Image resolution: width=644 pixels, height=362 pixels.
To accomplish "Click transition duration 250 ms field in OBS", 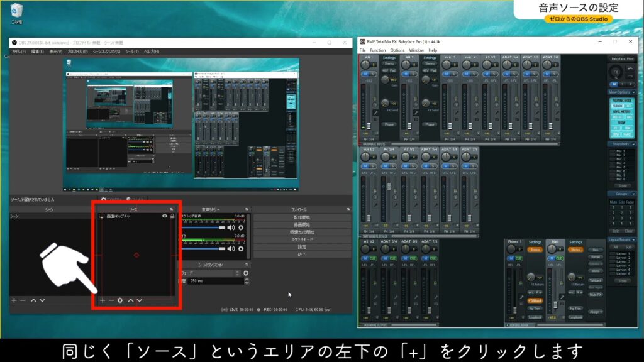I will [216, 281].
